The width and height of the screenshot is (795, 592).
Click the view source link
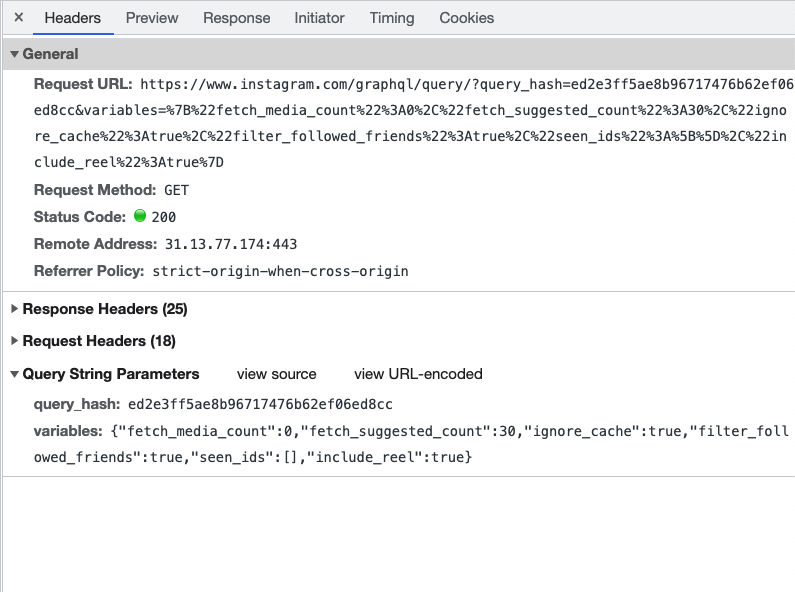[276, 374]
